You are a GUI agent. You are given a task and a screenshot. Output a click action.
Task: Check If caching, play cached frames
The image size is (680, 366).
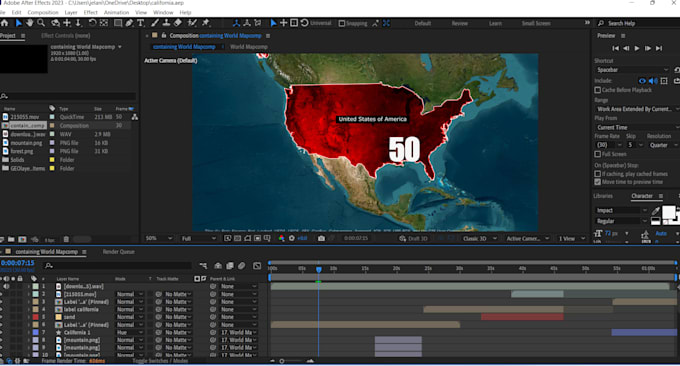[x=598, y=173]
